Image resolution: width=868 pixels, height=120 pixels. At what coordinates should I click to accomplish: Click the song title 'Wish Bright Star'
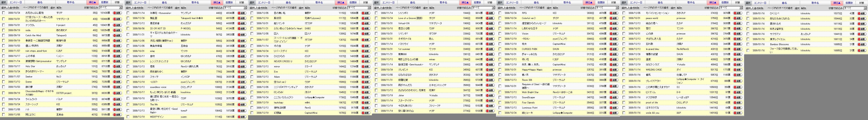530,92
